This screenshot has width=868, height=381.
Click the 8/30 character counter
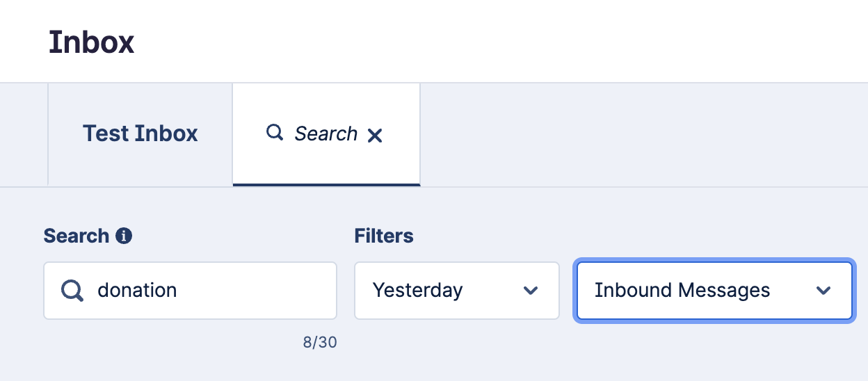click(x=320, y=343)
